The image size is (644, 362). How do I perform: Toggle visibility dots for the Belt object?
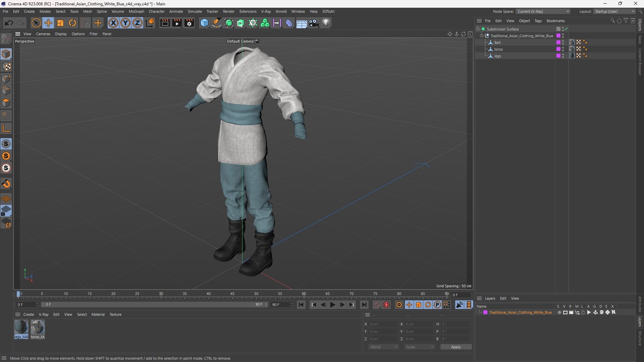[x=563, y=43]
